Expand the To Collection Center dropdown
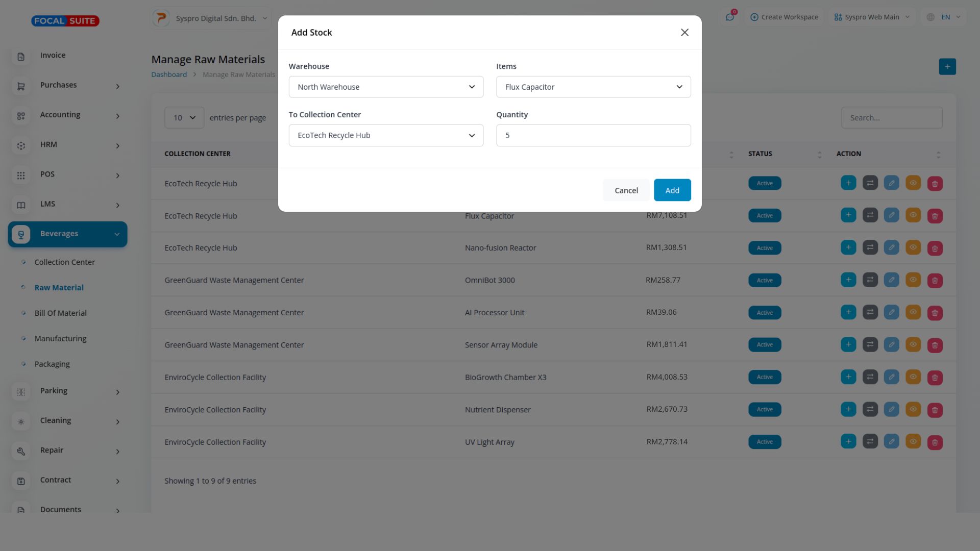Screen dimensions: 980x551 point(386,135)
